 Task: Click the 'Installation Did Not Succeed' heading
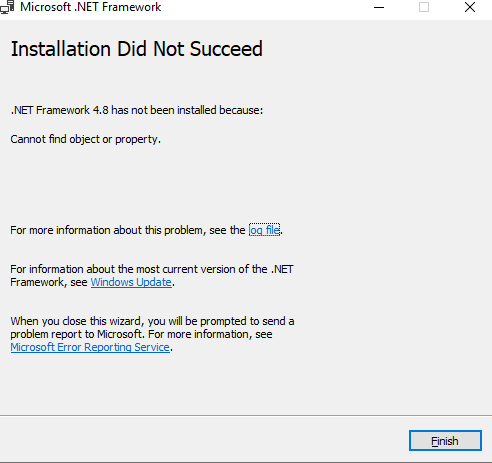(137, 49)
